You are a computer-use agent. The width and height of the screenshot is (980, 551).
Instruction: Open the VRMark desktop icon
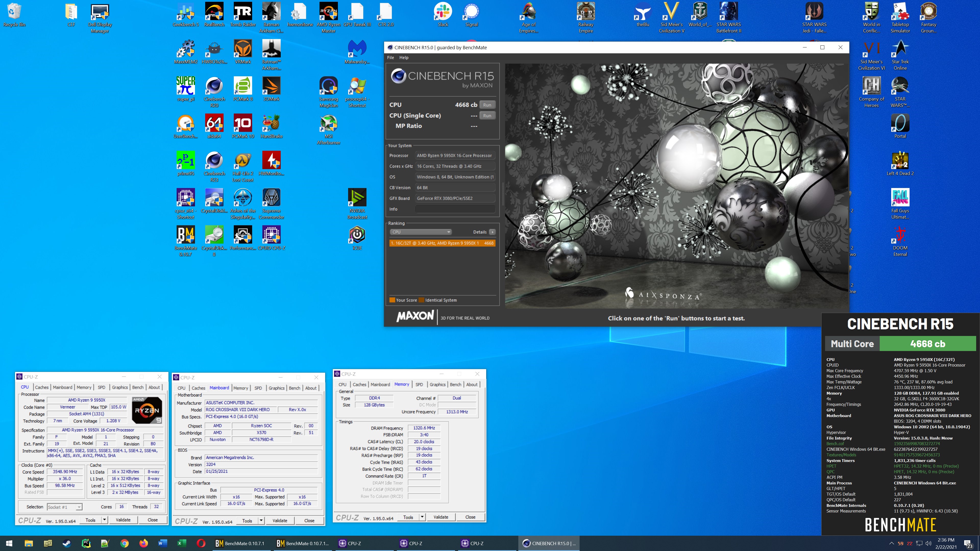[243, 52]
